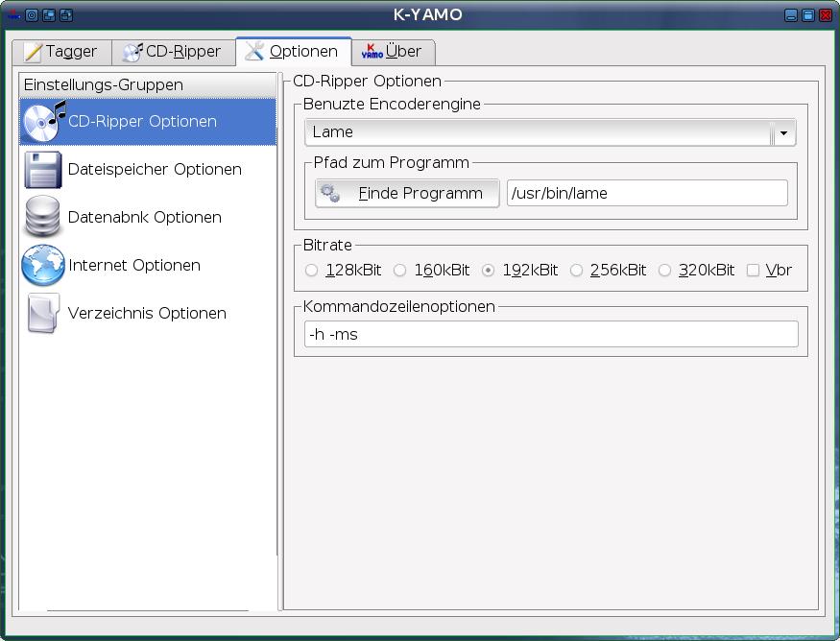840x641 pixels.
Task: Select Verzeichnis Optionen group
Action: [x=148, y=313]
